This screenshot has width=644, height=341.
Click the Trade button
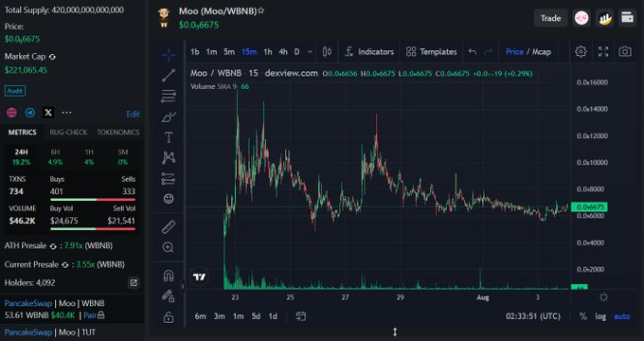(x=551, y=18)
